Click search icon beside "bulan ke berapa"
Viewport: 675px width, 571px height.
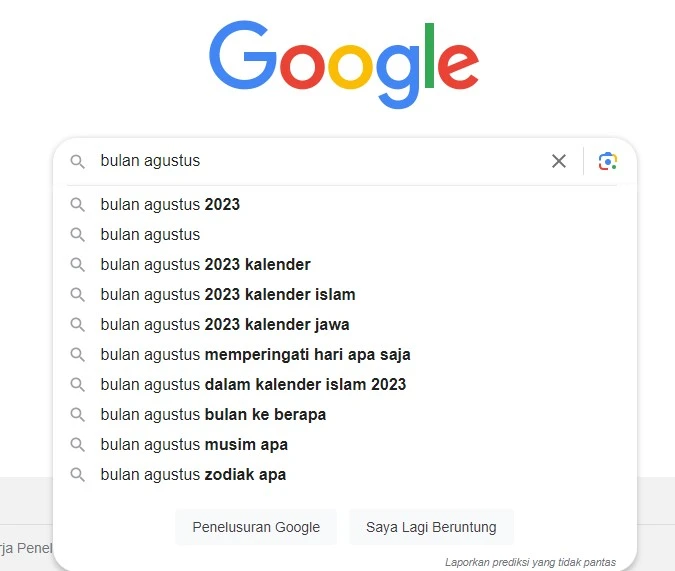click(x=77, y=415)
